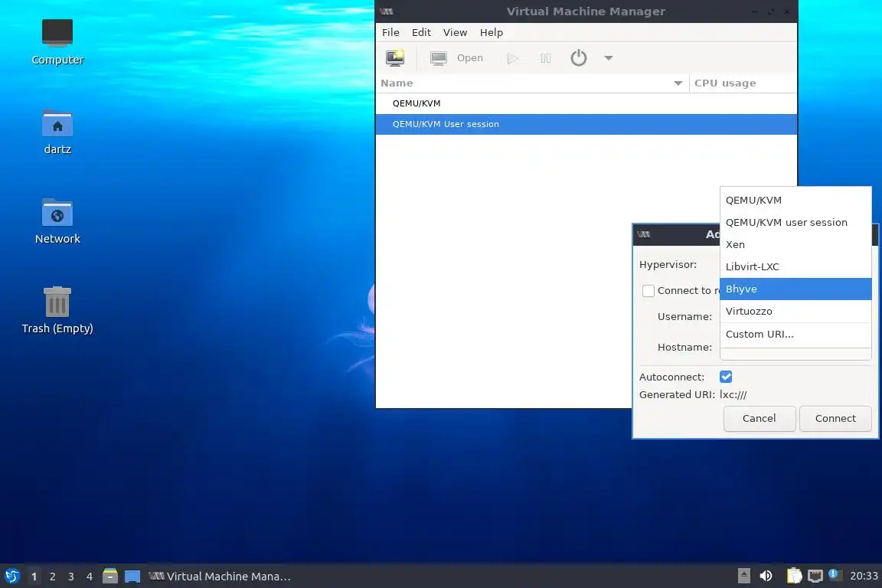Expand the shutdown options arrow in toolbar
This screenshot has height=588, width=882.
(608, 58)
